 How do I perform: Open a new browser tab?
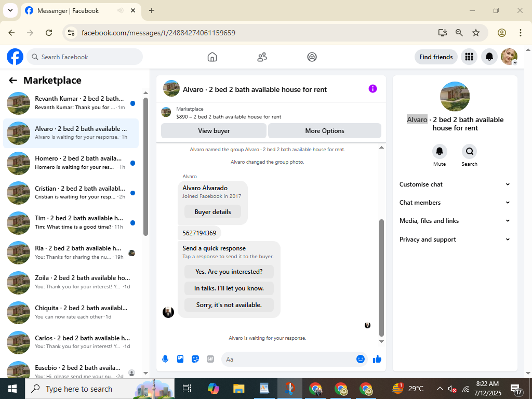click(x=152, y=10)
